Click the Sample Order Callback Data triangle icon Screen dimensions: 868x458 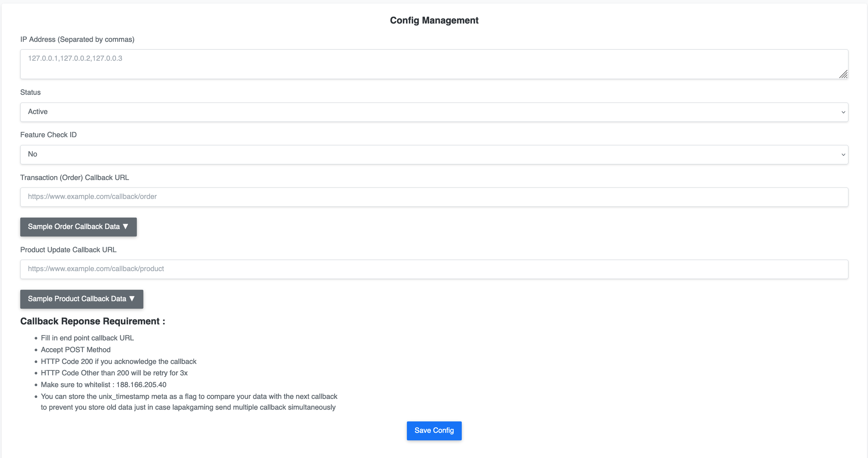coord(126,226)
